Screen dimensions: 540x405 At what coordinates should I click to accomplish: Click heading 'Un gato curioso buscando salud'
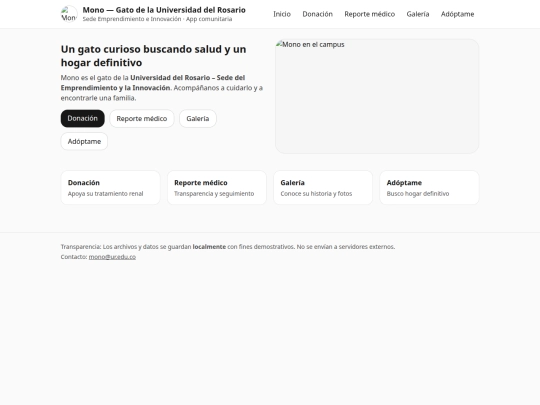point(153,56)
